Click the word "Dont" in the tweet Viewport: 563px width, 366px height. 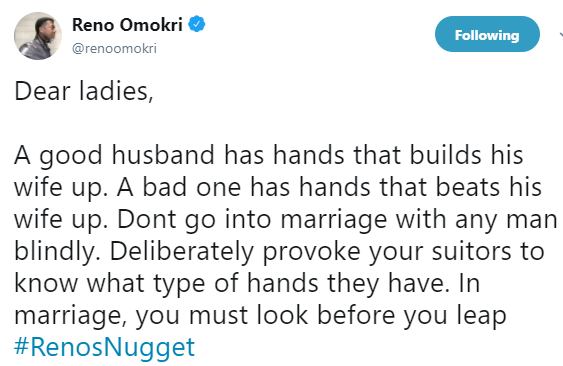[146, 219]
